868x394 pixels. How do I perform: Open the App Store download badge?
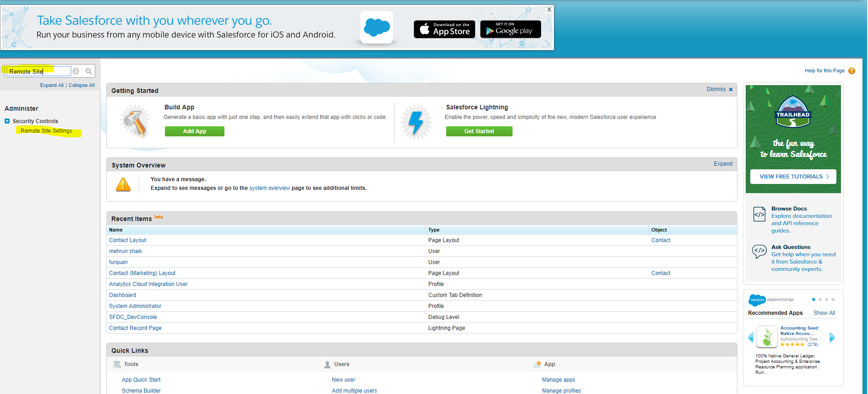[x=444, y=29]
